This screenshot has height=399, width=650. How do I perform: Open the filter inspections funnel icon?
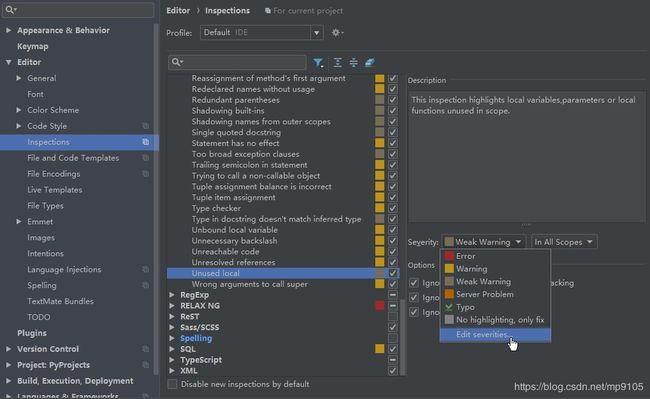318,63
